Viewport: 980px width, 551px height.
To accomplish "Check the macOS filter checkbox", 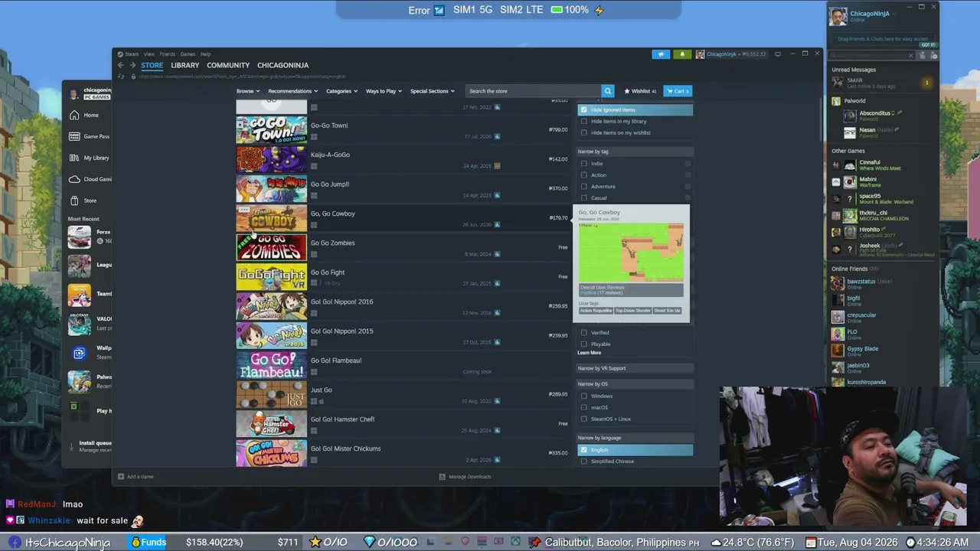I will (x=584, y=407).
